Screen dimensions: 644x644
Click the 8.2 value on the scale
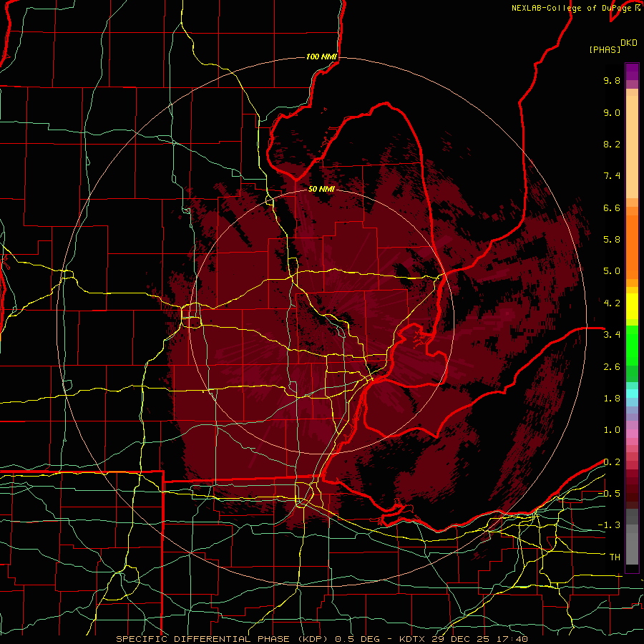pyautogui.click(x=612, y=144)
